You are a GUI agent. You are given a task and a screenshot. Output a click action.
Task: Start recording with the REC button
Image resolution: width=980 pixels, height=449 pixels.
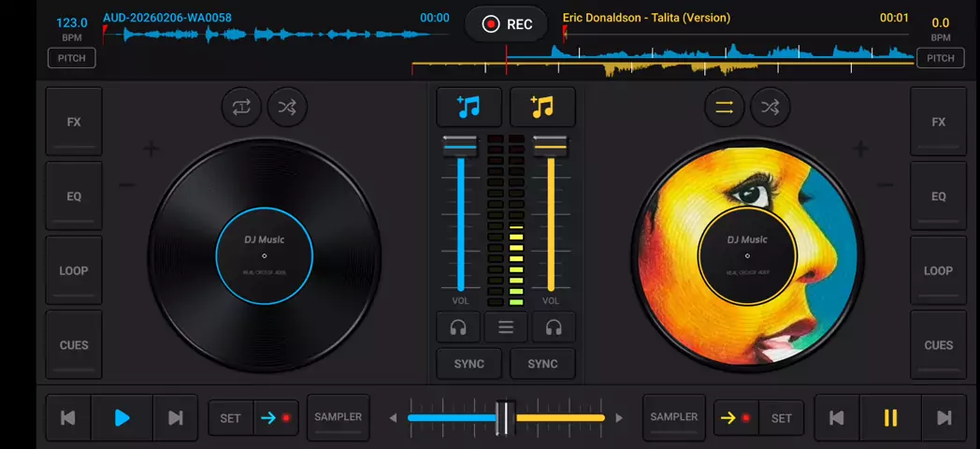coord(508,24)
